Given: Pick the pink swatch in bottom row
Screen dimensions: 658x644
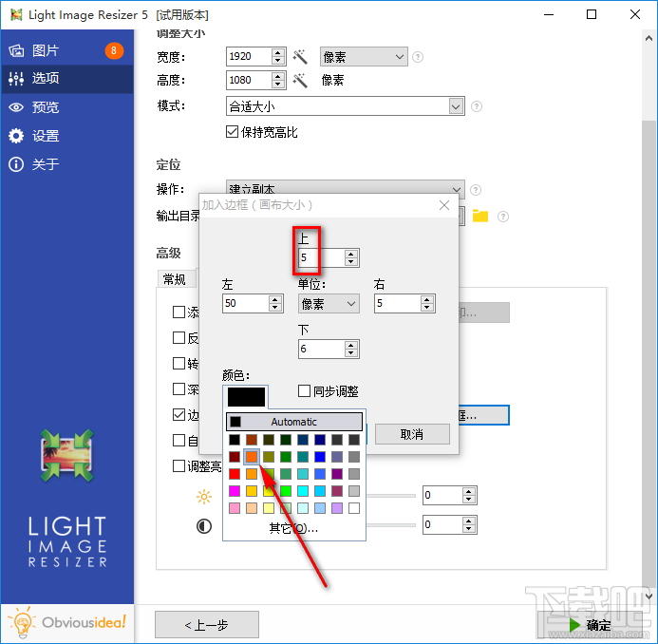Looking at the screenshot, I should 235,508.
